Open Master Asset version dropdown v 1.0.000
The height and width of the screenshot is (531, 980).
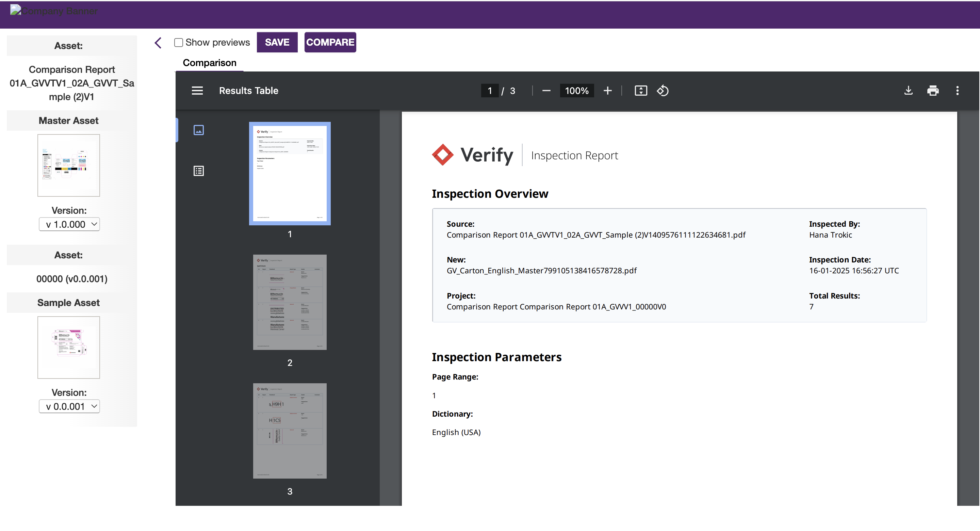coord(69,224)
